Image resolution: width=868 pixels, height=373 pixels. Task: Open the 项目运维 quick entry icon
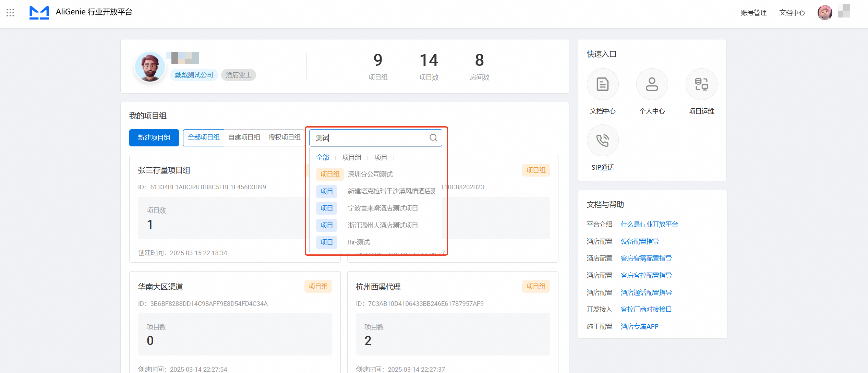tap(701, 84)
